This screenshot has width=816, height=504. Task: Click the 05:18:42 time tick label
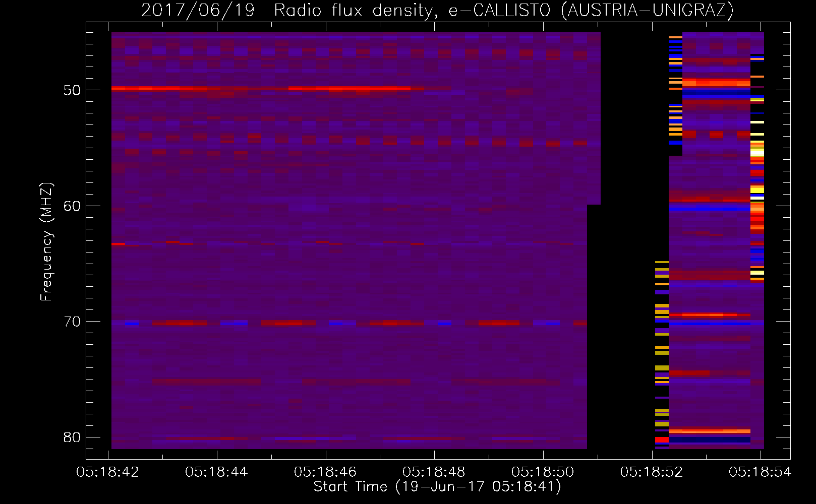(x=107, y=472)
